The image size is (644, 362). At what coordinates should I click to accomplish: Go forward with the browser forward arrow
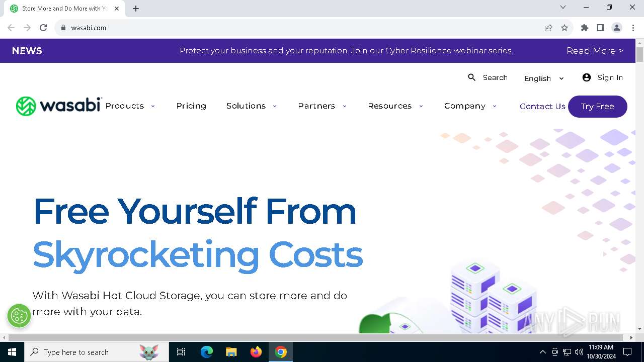click(x=27, y=28)
